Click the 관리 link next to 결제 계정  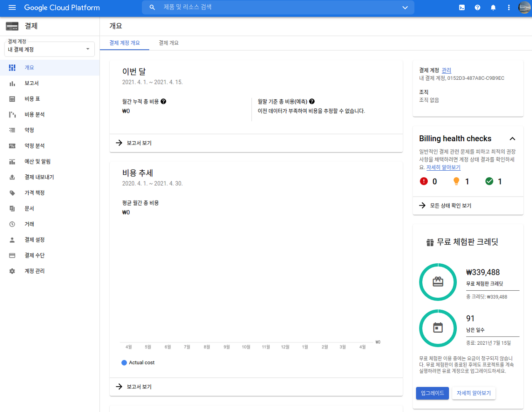point(446,70)
